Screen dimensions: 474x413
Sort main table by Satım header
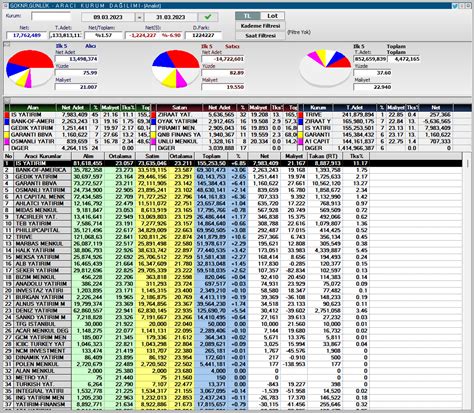coord(152,156)
